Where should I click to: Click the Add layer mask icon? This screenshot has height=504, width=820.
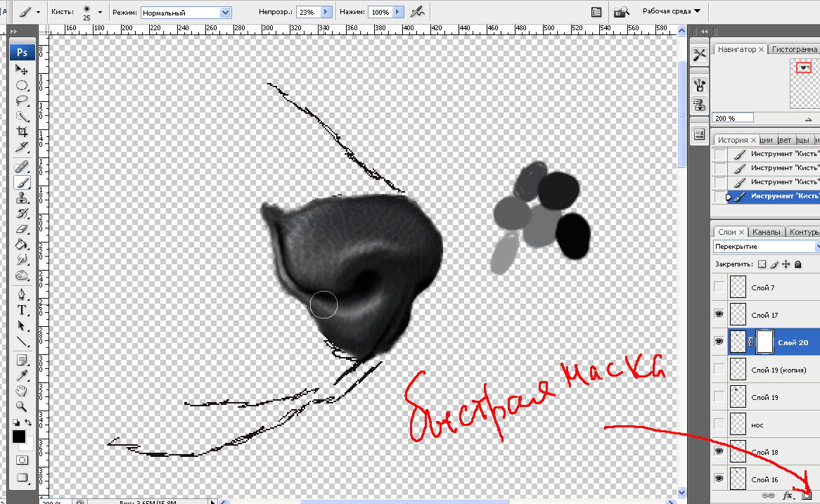[x=807, y=496]
